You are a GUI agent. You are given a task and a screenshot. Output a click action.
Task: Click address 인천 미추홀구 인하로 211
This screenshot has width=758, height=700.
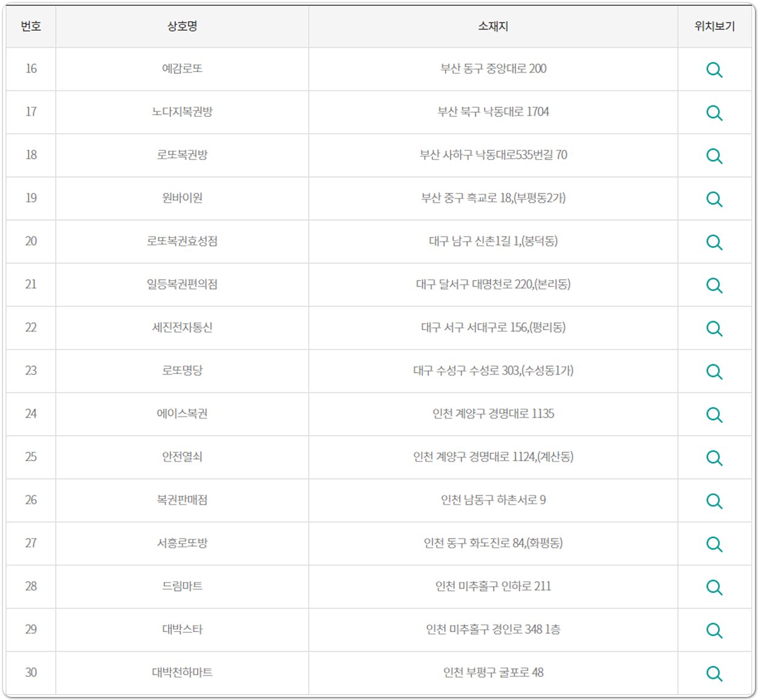pyautogui.click(x=493, y=586)
